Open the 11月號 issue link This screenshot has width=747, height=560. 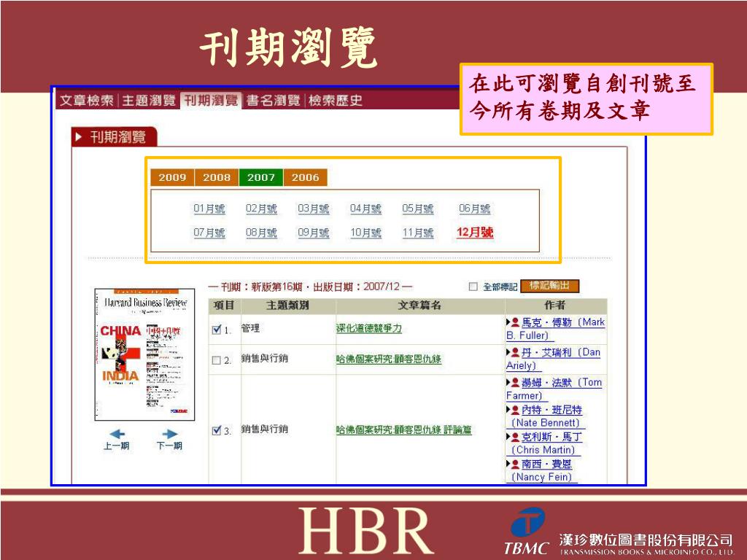[418, 233]
